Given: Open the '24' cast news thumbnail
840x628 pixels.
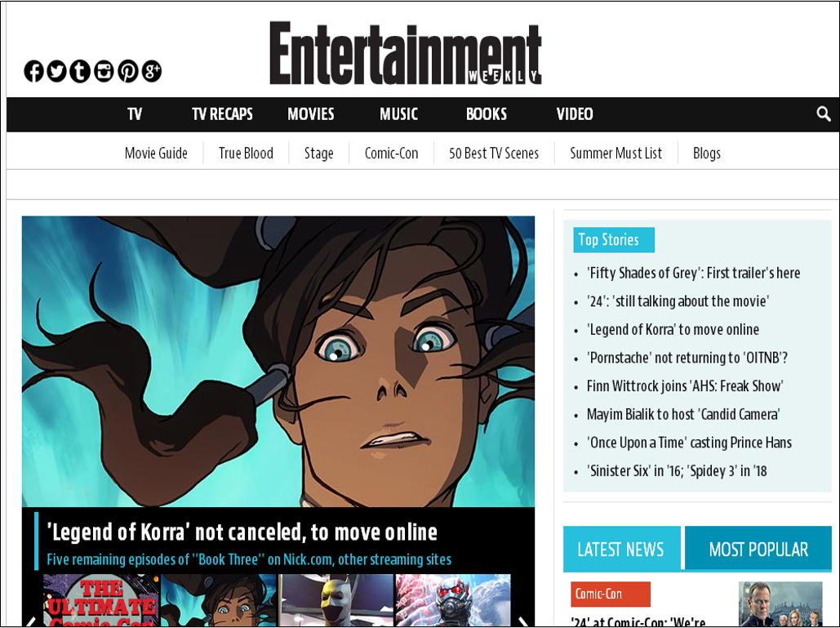Looking at the screenshot, I should tap(780, 604).
